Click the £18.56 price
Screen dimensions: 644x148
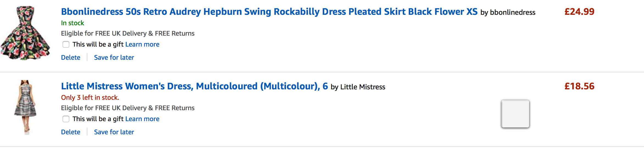point(579,86)
